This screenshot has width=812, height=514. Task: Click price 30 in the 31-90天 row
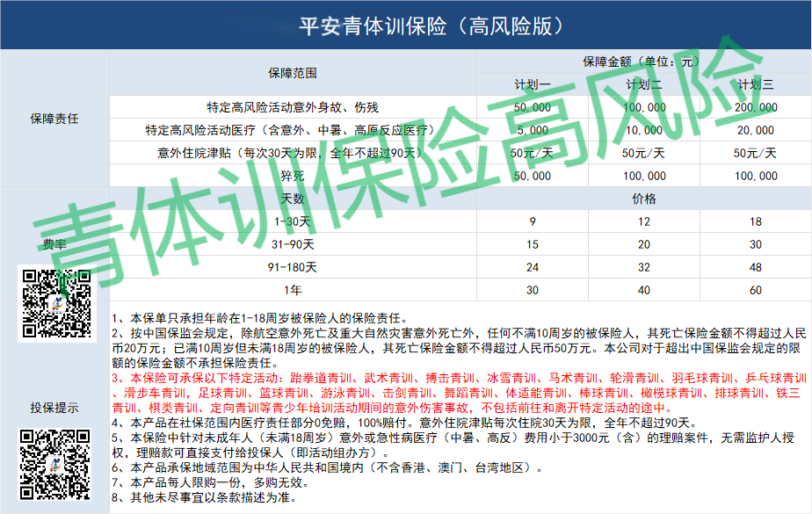[x=756, y=244]
